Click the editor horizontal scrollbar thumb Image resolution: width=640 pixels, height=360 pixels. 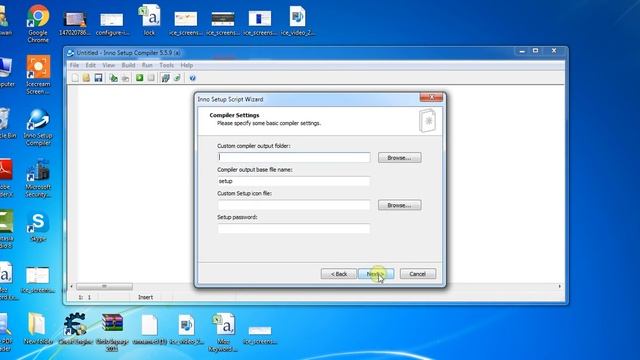104,286
